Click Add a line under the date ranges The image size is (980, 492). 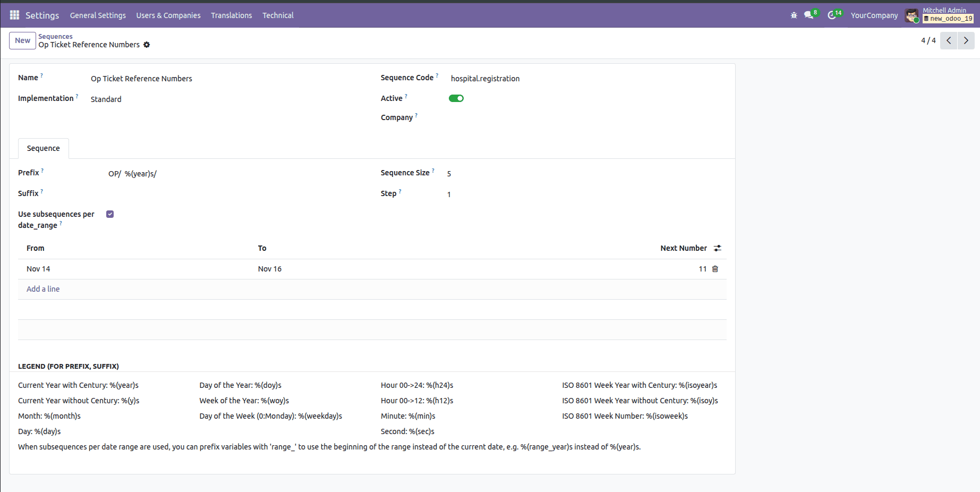[42, 289]
